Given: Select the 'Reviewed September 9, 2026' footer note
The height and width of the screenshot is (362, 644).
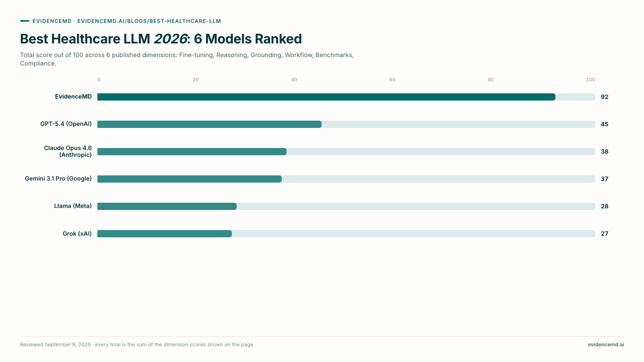Looking at the screenshot, I should (x=136, y=345).
